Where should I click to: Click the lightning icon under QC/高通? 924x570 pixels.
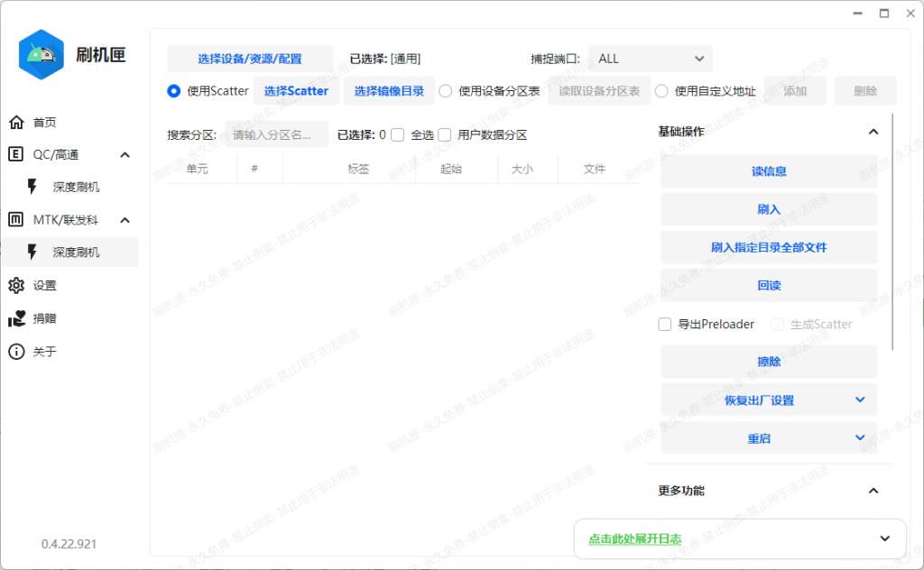pyautogui.click(x=32, y=187)
